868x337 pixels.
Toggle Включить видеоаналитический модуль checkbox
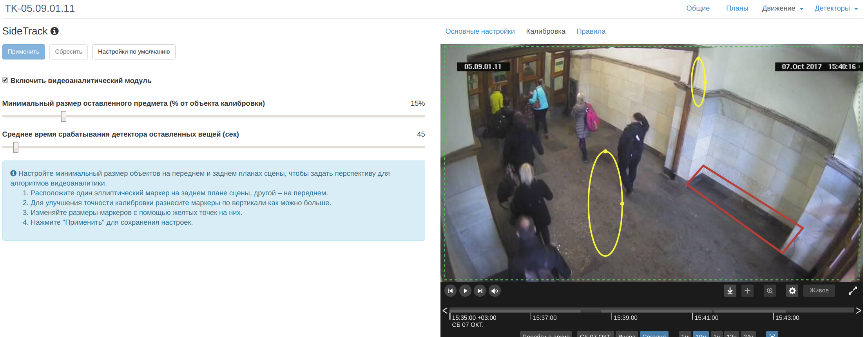[5, 80]
